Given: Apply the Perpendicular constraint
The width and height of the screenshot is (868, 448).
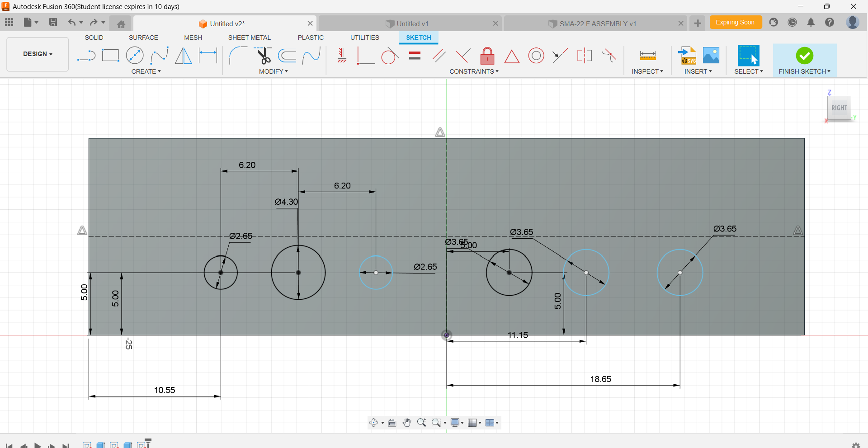Looking at the screenshot, I should (463, 56).
